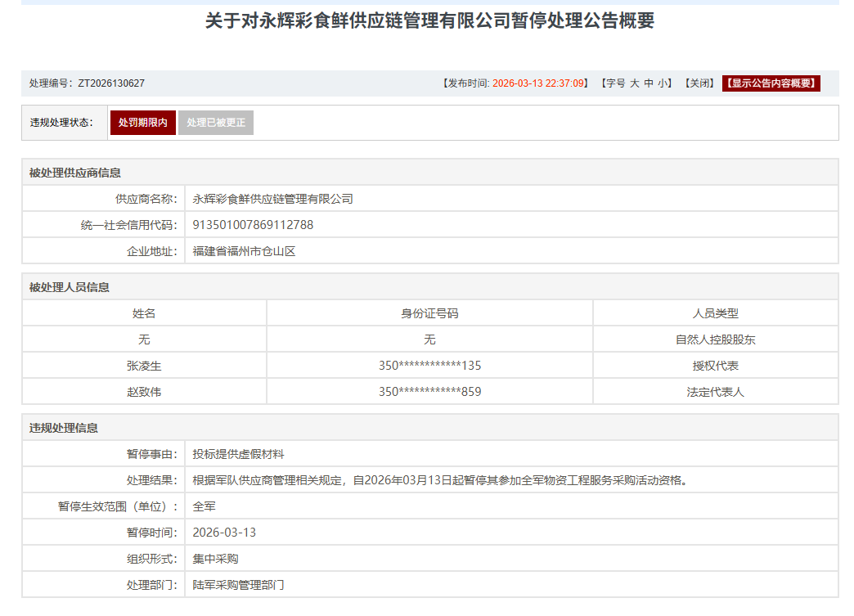
Task: Click the 身份证号码 column header
Action: [429, 313]
